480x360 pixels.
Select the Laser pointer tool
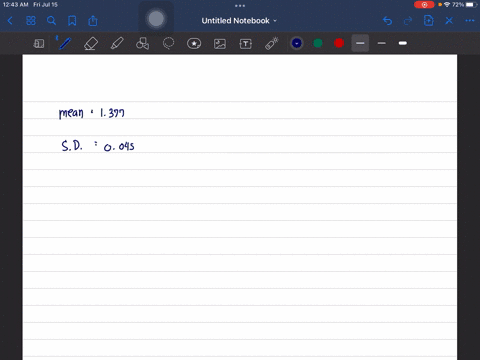pos(272,43)
